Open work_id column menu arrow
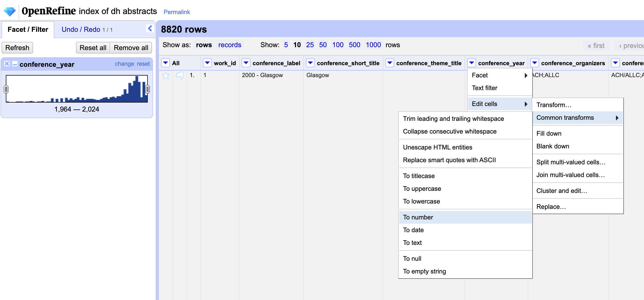 pos(207,63)
